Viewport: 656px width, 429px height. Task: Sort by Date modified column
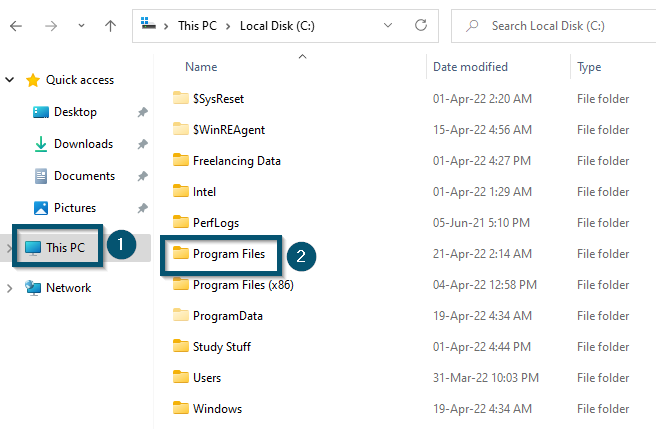pos(470,67)
